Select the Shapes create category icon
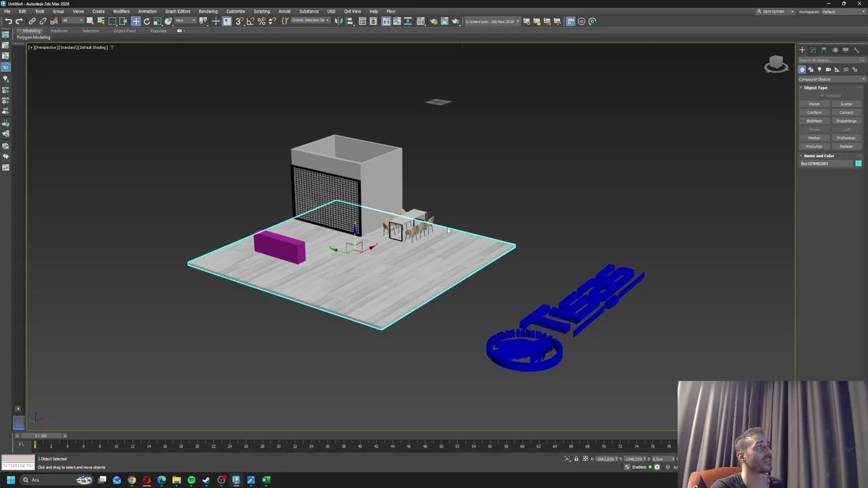Image resolution: width=868 pixels, height=488 pixels. point(810,70)
